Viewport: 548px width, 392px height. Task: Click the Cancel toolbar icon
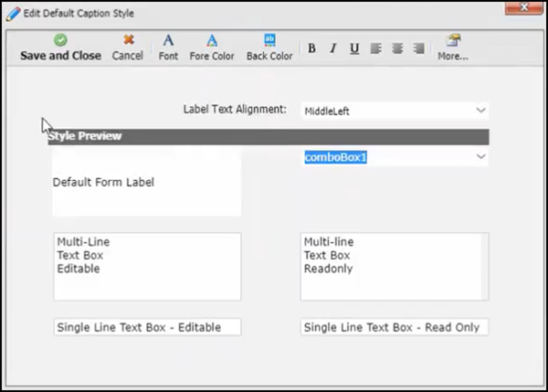point(128,48)
